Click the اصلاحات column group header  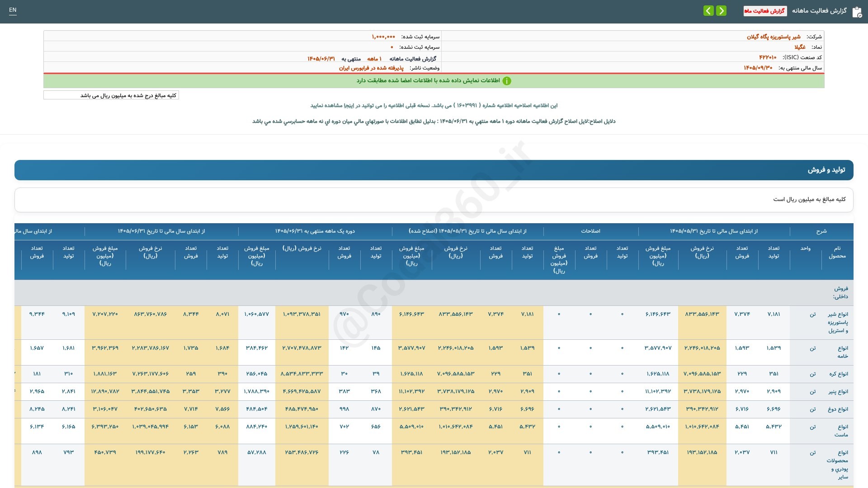[x=590, y=231]
